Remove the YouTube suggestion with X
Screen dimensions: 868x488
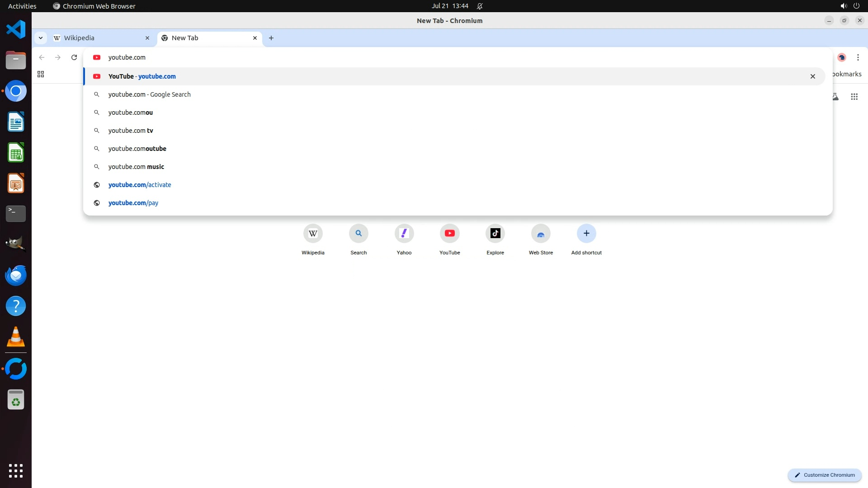[x=812, y=76]
